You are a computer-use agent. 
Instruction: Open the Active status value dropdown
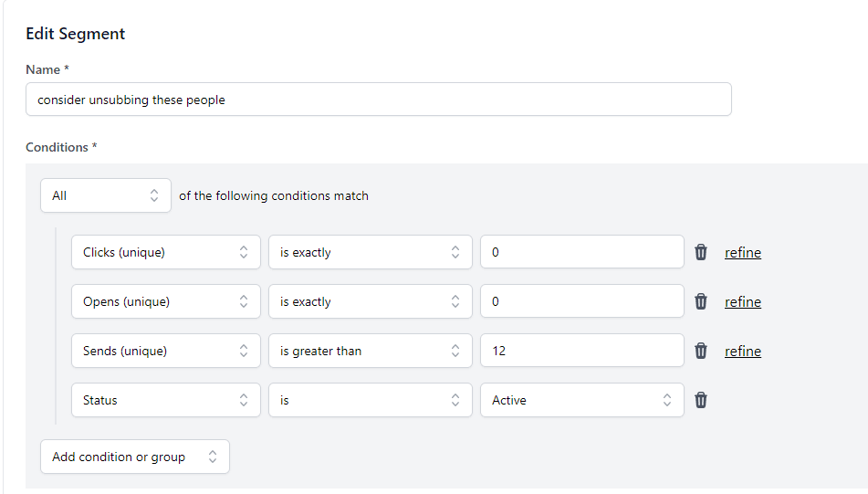[581, 401]
